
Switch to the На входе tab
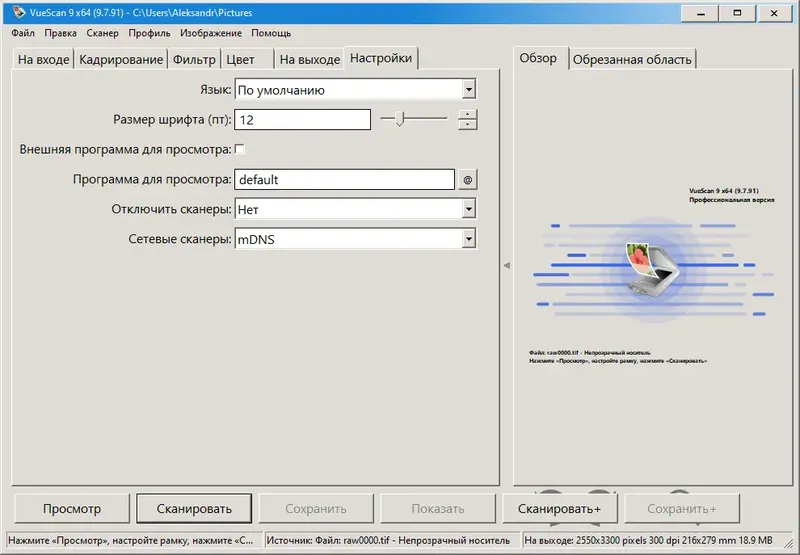(43, 60)
